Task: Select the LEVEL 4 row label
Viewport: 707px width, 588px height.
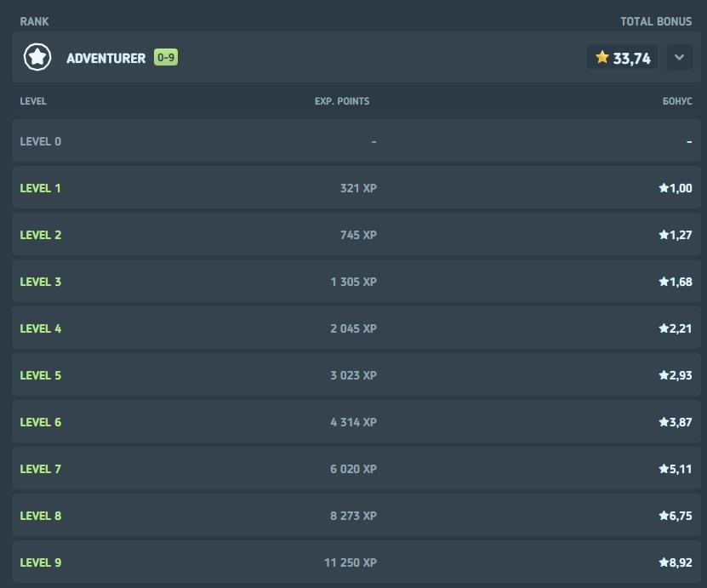Action: click(x=41, y=328)
